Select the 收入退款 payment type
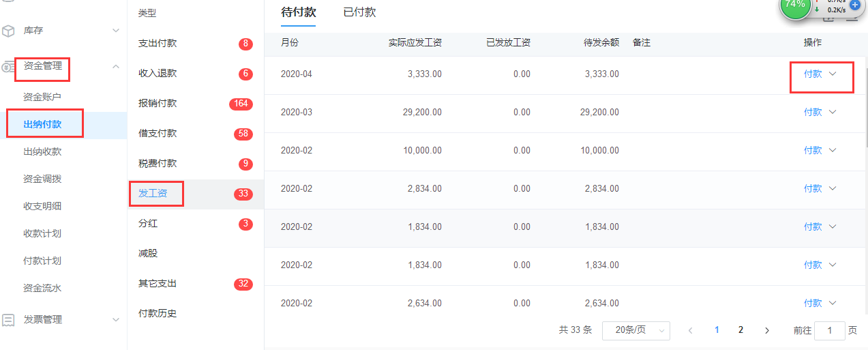Viewport: 868px width, 350px height. click(196, 74)
